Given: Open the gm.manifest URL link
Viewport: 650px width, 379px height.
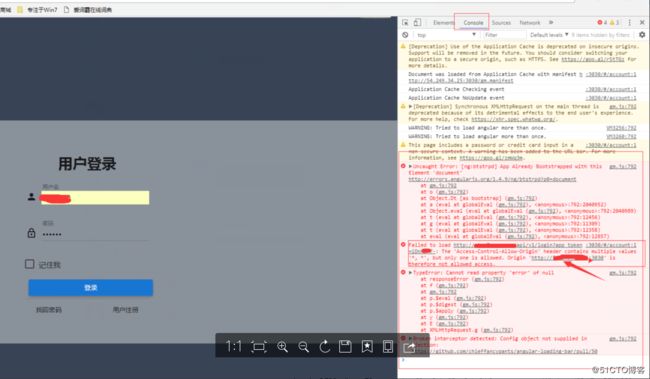Looking at the screenshot, I should [x=461, y=80].
